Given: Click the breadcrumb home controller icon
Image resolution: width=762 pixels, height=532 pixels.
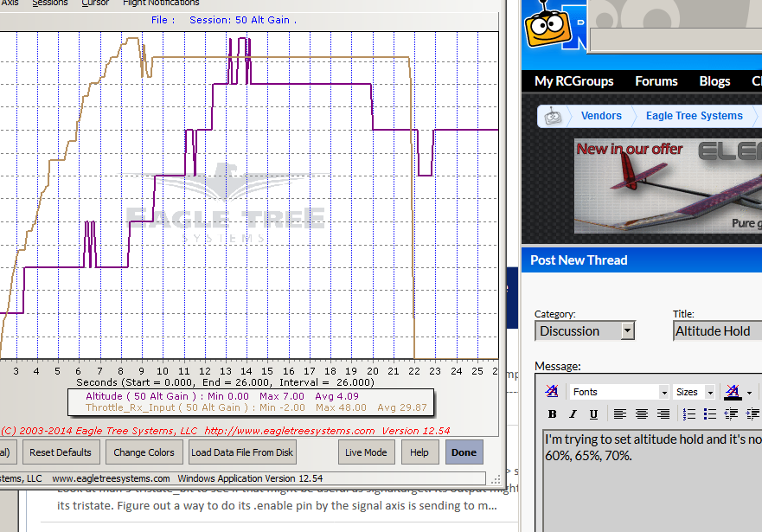Looking at the screenshot, I should 553,117.
